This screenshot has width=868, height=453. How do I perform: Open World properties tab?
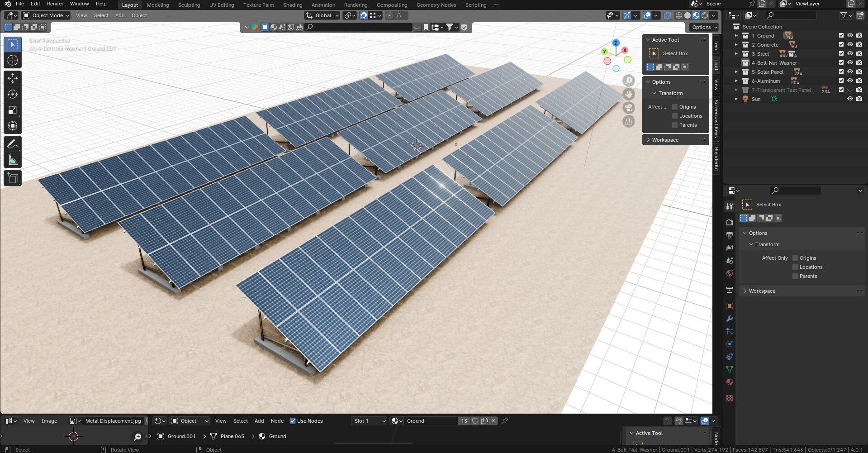pyautogui.click(x=729, y=273)
